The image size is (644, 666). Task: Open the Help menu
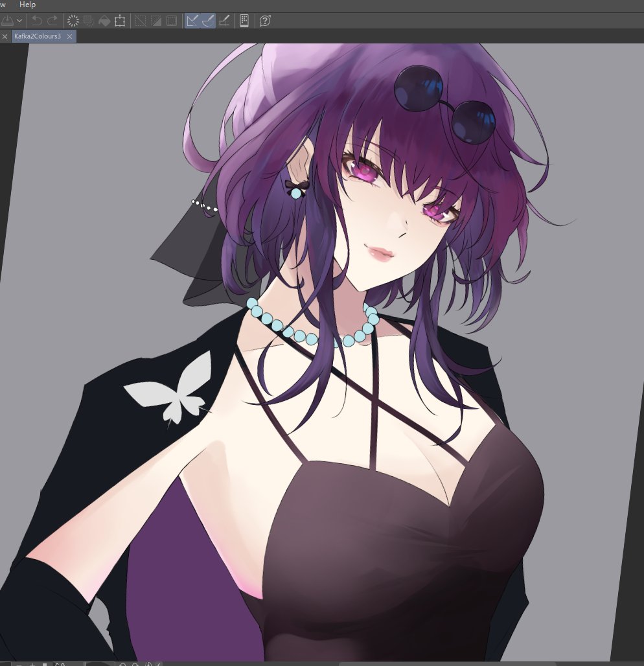(27, 5)
